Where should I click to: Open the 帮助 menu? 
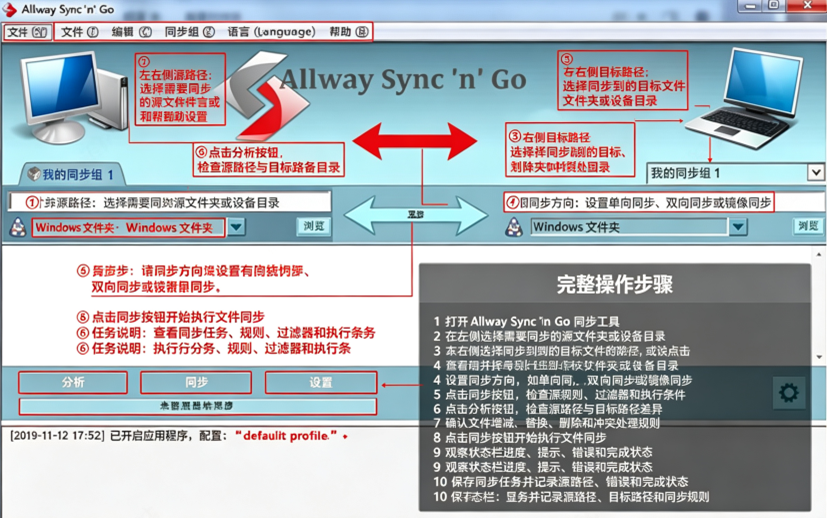pyautogui.click(x=349, y=32)
